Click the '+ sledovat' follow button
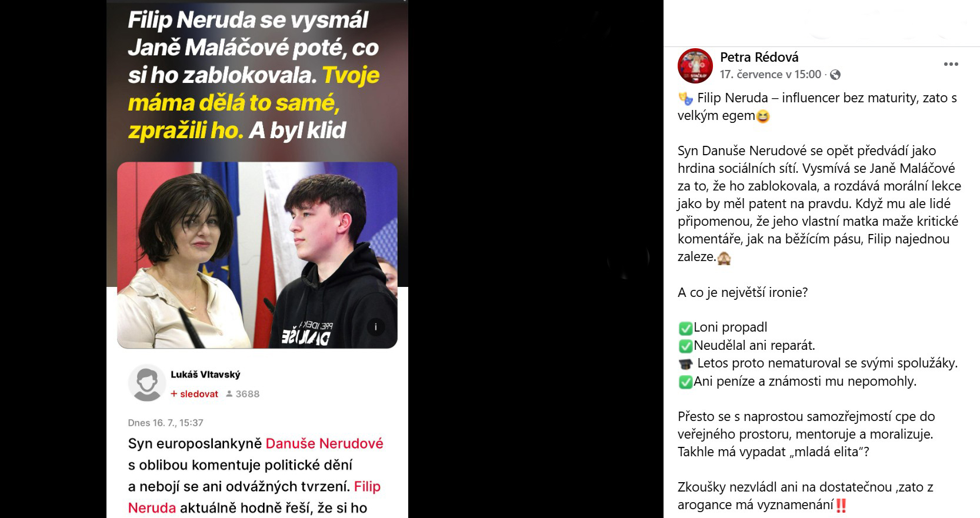The height and width of the screenshot is (518, 980). pyautogui.click(x=194, y=394)
